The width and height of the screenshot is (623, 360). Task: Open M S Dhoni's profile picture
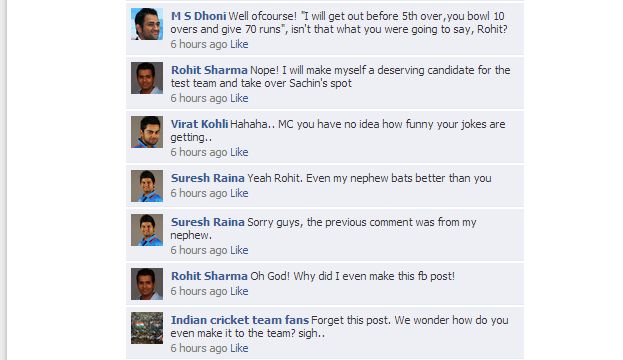tap(147, 24)
